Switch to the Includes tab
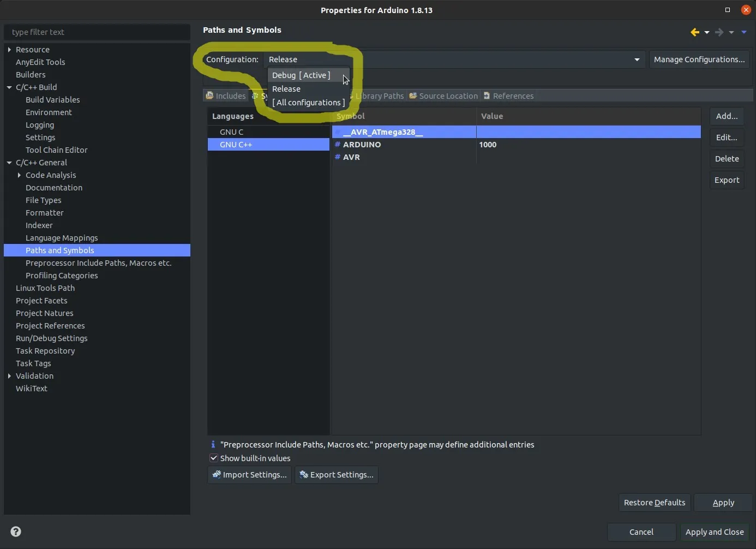756x549 pixels. [x=226, y=96]
